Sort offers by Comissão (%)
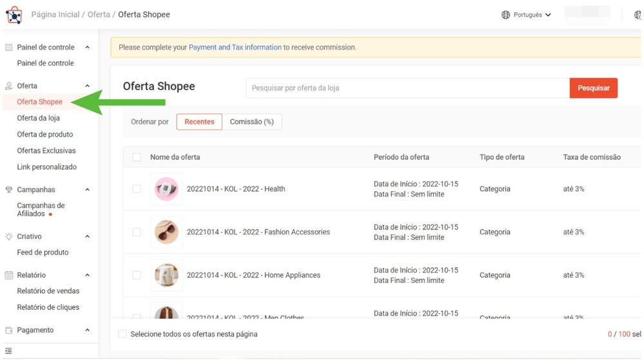644x362 pixels. (252, 122)
